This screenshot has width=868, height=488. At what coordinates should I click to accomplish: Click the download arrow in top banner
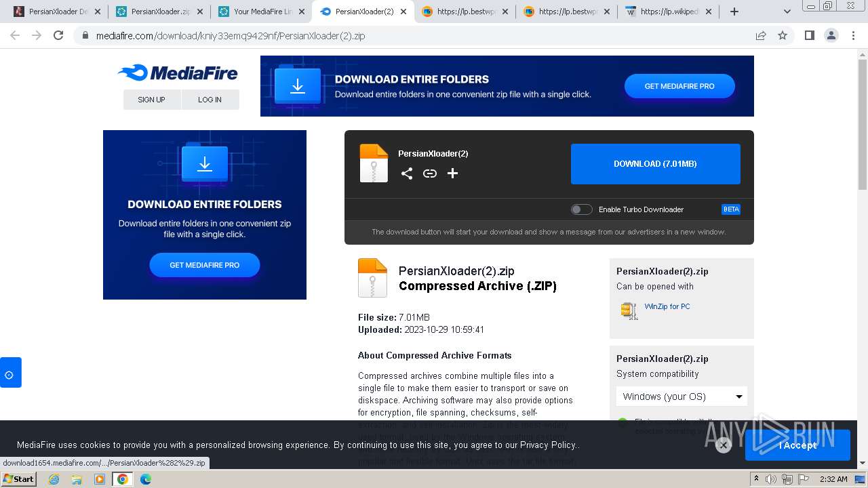tap(298, 86)
